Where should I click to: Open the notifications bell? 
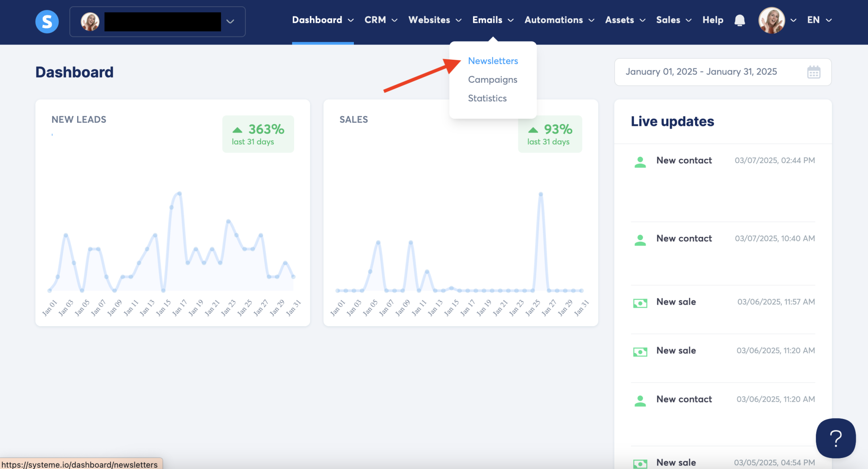coord(740,20)
